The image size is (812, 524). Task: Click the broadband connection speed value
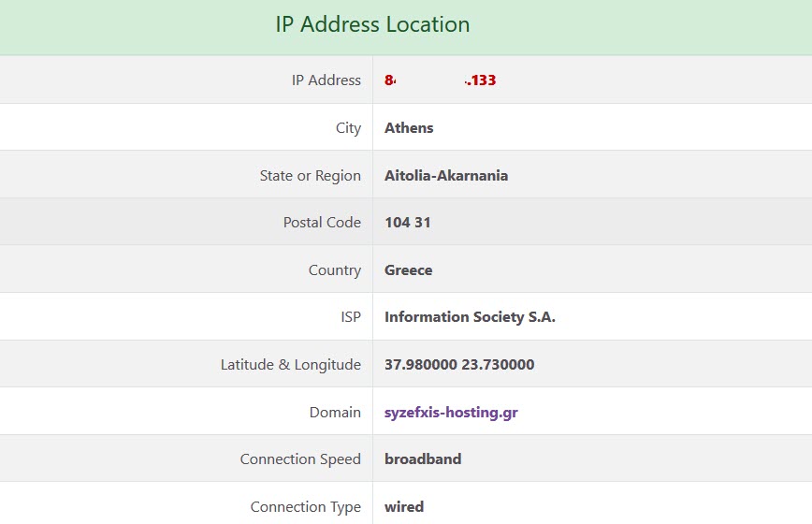[423, 459]
